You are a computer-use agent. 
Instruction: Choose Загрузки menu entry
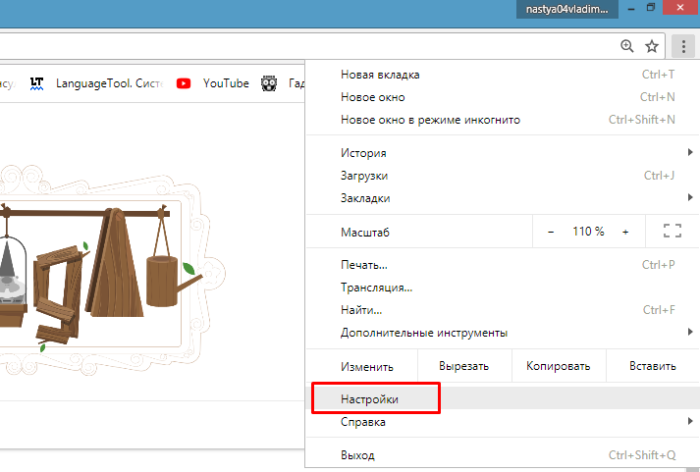[364, 176]
